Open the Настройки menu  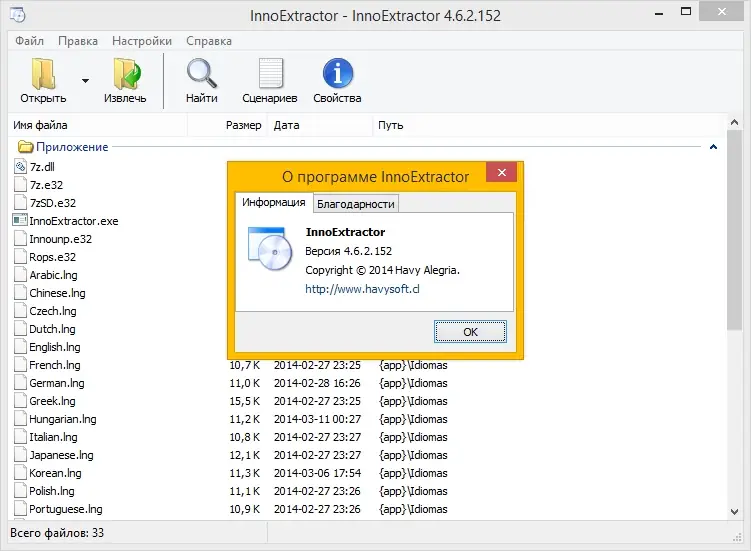point(142,41)
